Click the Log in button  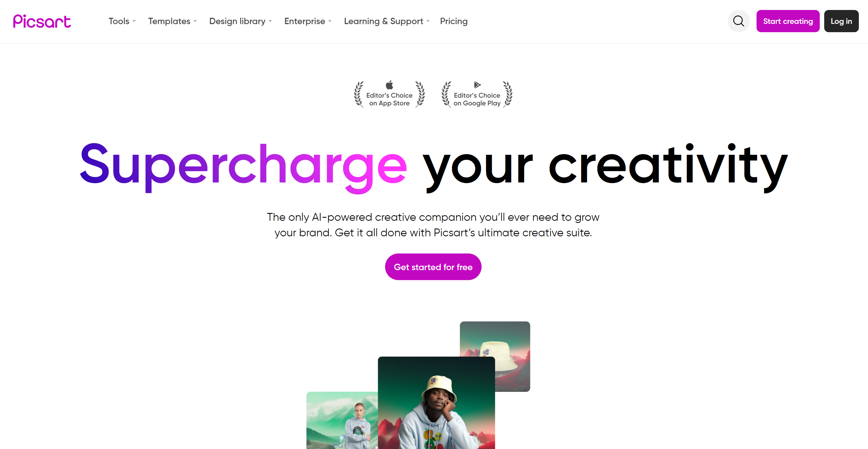[841, 21]
